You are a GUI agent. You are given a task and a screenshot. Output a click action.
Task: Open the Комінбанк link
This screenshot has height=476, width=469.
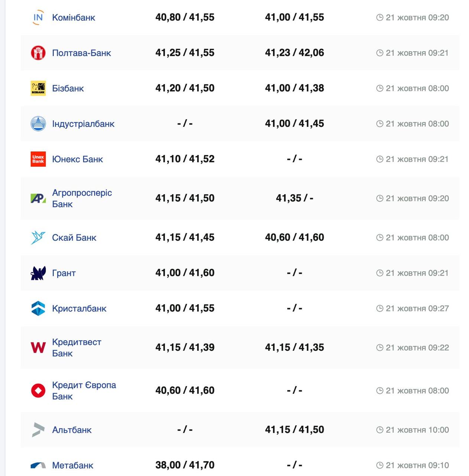(x=74, y=17)
